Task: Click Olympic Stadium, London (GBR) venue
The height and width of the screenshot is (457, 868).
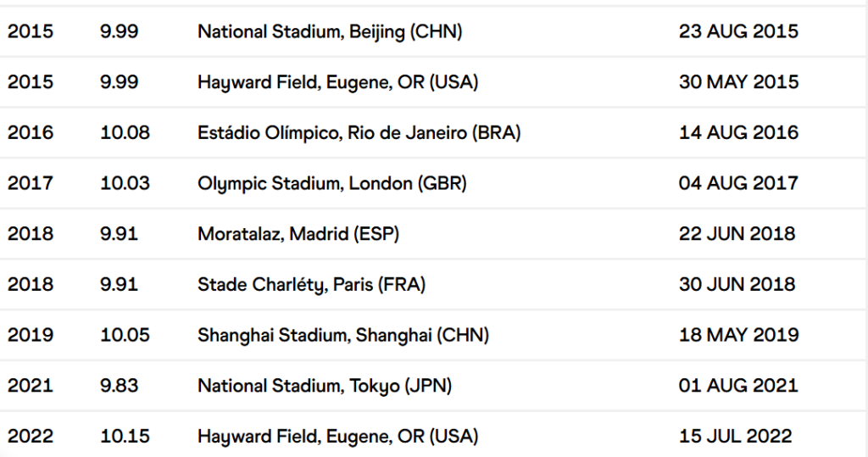Action: (331, 183)
